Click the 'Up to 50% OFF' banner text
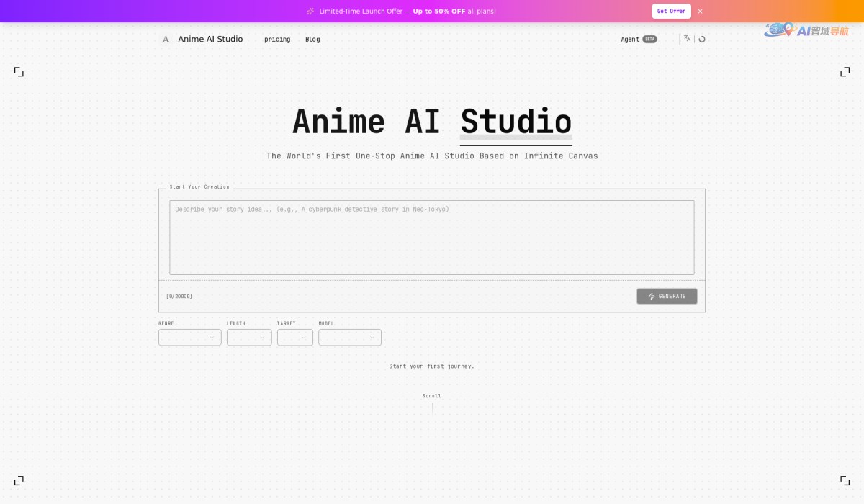The image size is (864, 504). [439, 12]
